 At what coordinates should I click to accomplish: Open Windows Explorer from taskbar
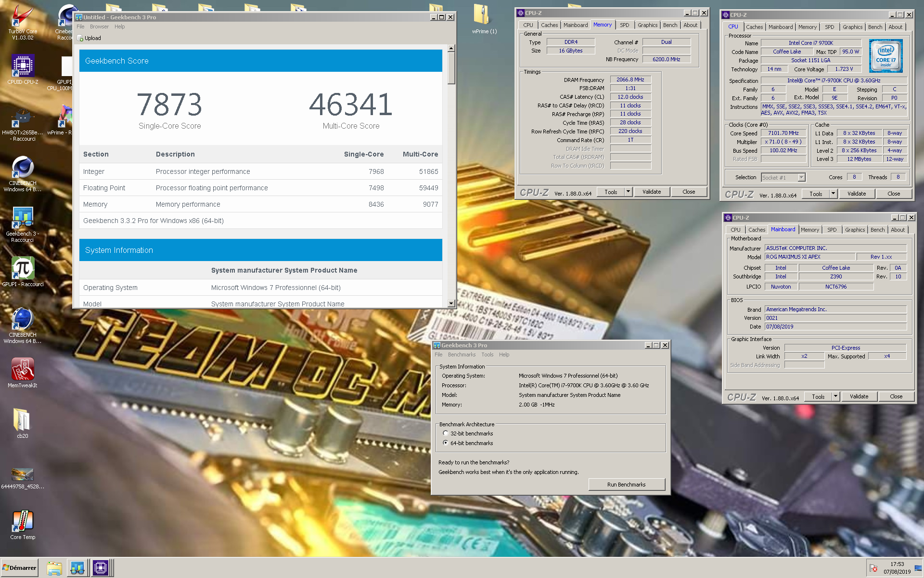(x=54, y=568)
